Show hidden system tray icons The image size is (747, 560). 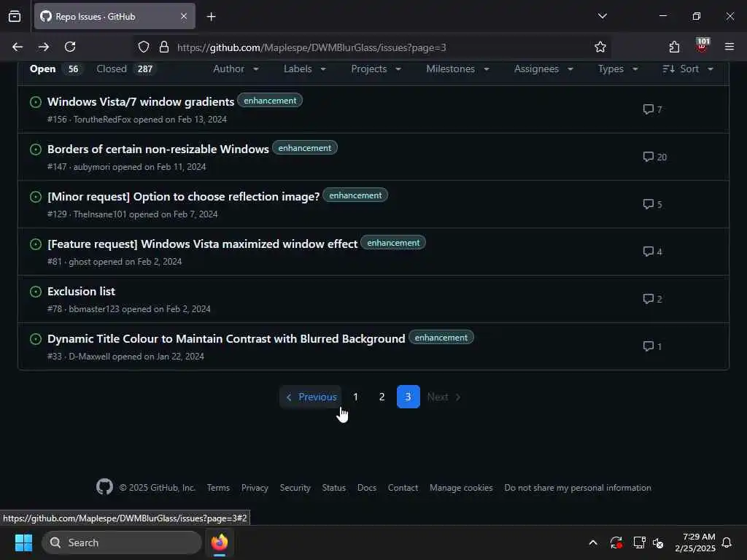[x=593, y=542]
